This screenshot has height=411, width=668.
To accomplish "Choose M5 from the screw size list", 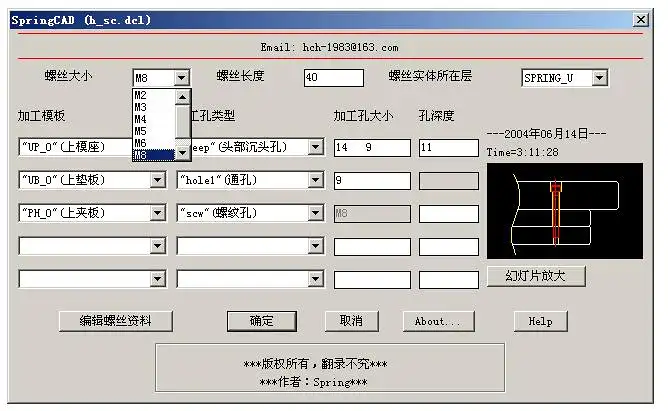I will [x=154, y=131].
